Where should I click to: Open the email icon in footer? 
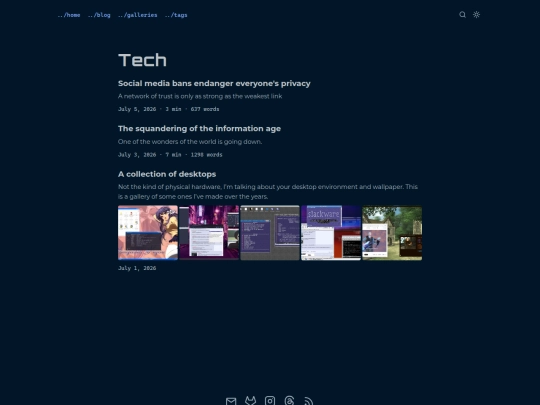(x=231, y=401)
